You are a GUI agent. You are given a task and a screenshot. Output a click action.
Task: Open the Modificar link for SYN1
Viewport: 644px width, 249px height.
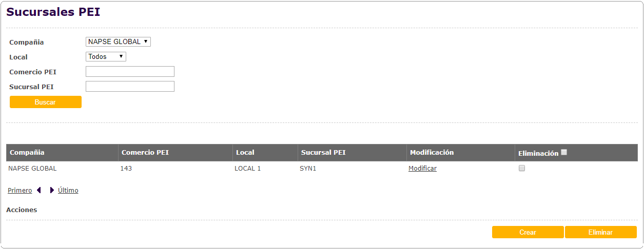422,168
